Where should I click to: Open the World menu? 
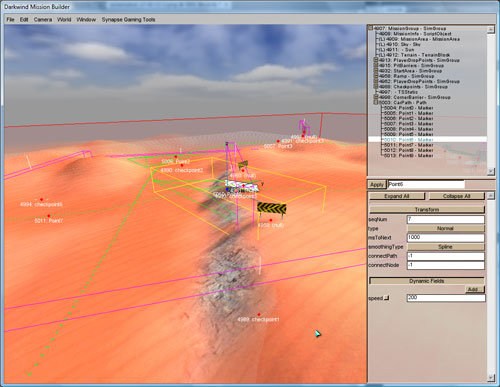tap(64, 20)
